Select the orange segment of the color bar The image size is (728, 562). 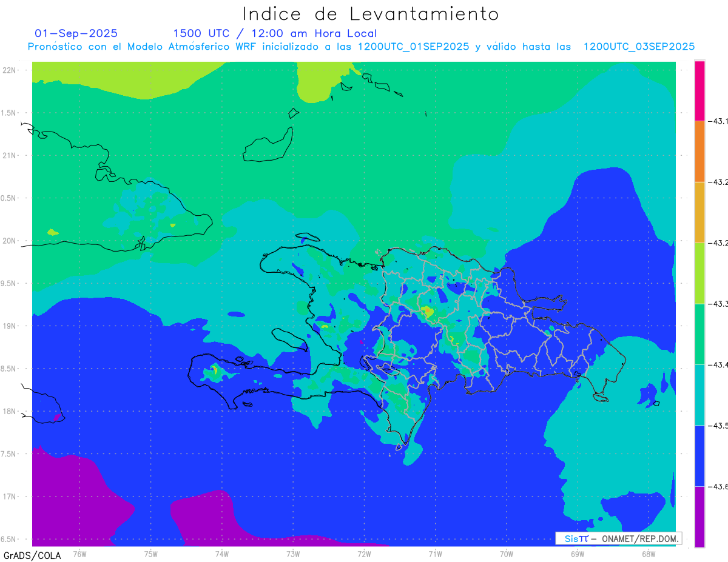700,152
